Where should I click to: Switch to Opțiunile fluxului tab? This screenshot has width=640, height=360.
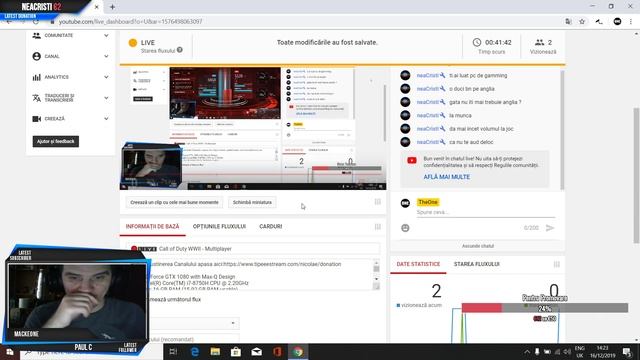[219, 227]
